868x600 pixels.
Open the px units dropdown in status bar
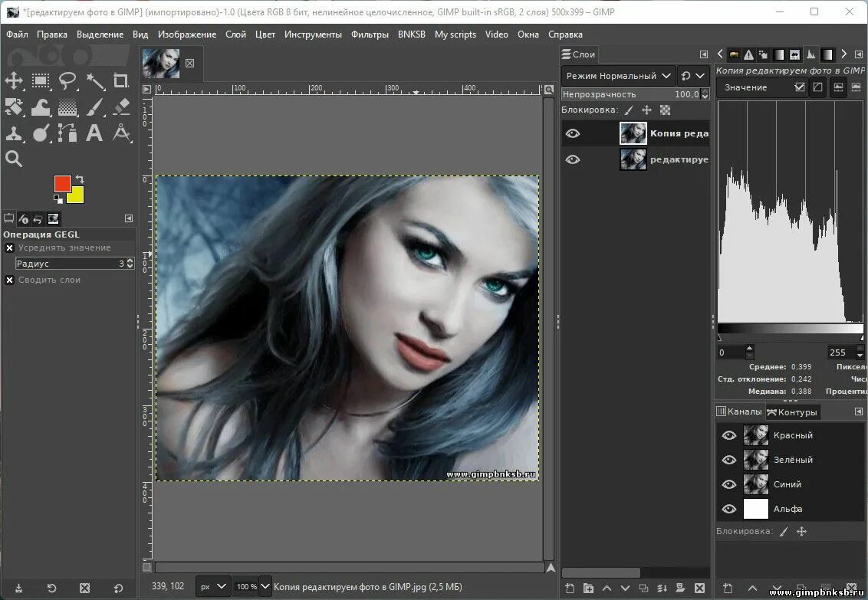click(x=213, y=587)
